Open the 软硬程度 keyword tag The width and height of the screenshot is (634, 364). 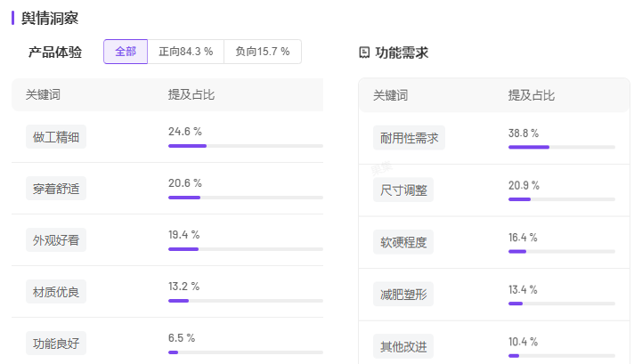click(403, 241)
